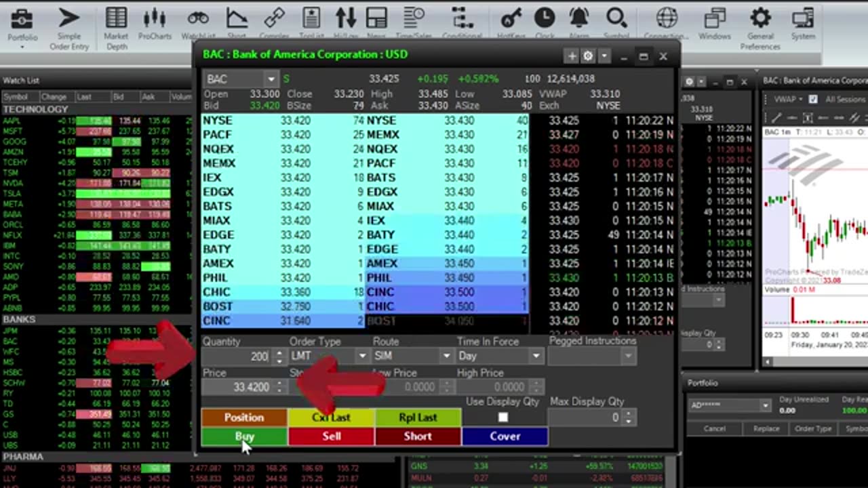868x488 pixels.
Task: Click the Quantity stepper arrows
Action: (x=279, y=356)
